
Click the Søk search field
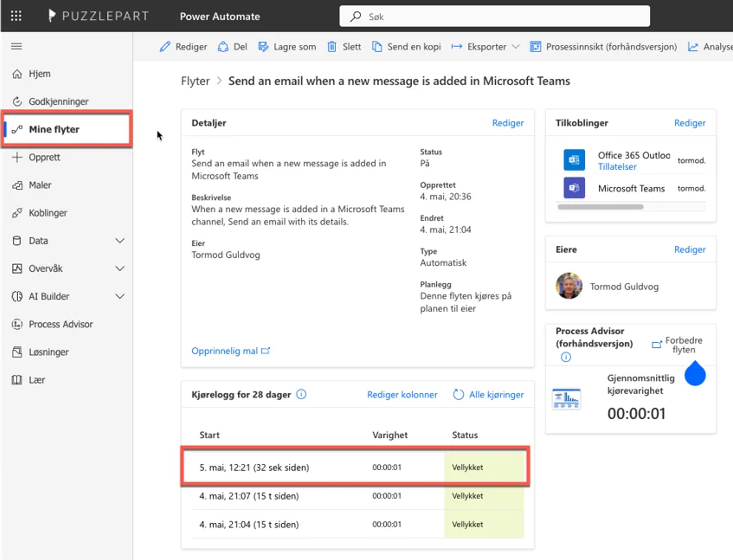pos(494,16)
